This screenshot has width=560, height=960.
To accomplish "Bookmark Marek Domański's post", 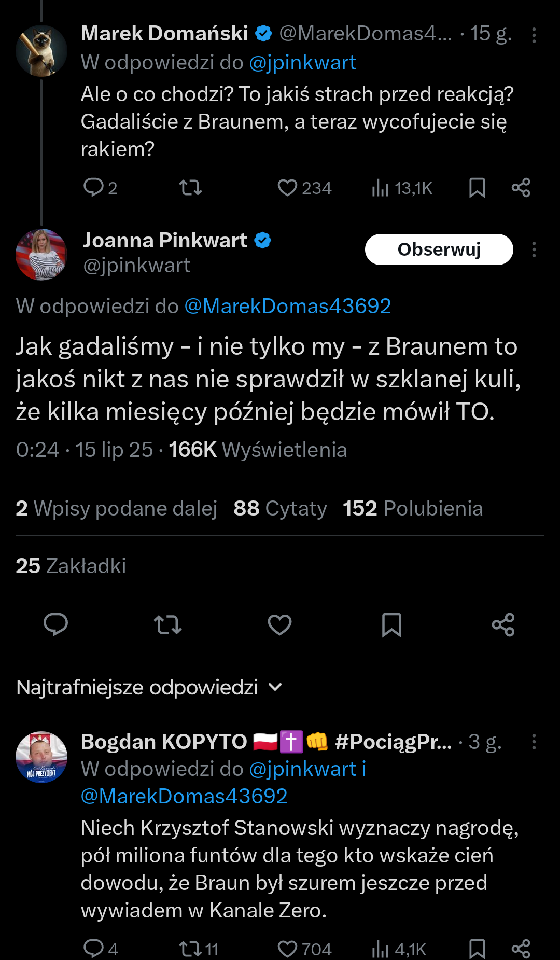I will tap(477, 188).
